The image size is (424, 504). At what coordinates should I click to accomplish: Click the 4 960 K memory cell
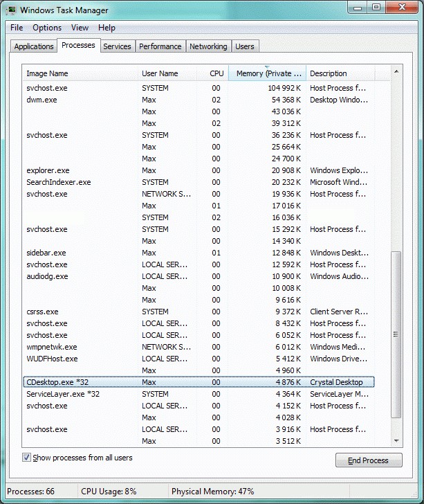pyautogui.click(x=288, y=370)
